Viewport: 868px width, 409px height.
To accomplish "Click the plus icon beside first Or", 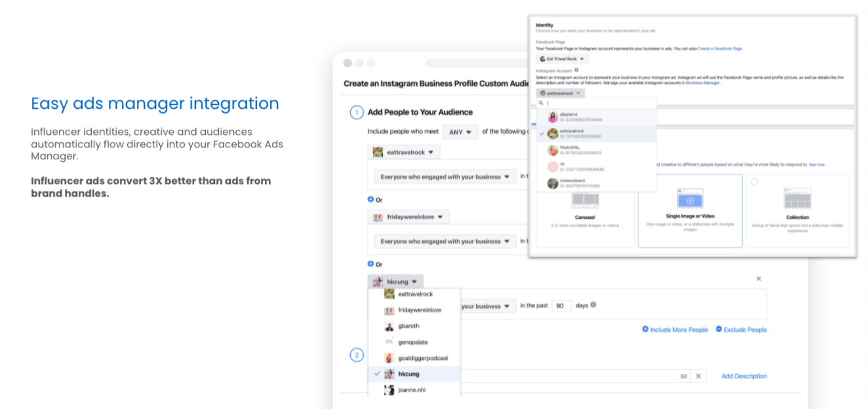I will pos(371,199).
